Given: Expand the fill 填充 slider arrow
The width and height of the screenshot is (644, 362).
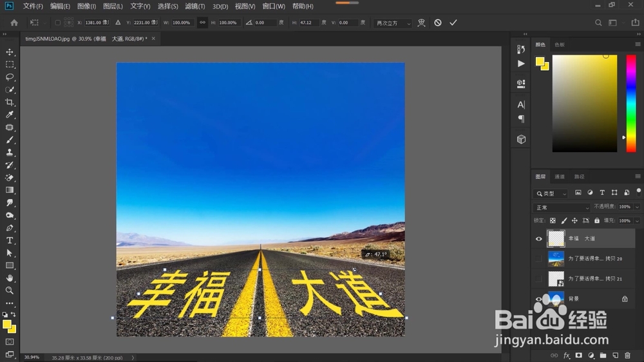Looking at the screenshot, I should [x=637, y=221].
